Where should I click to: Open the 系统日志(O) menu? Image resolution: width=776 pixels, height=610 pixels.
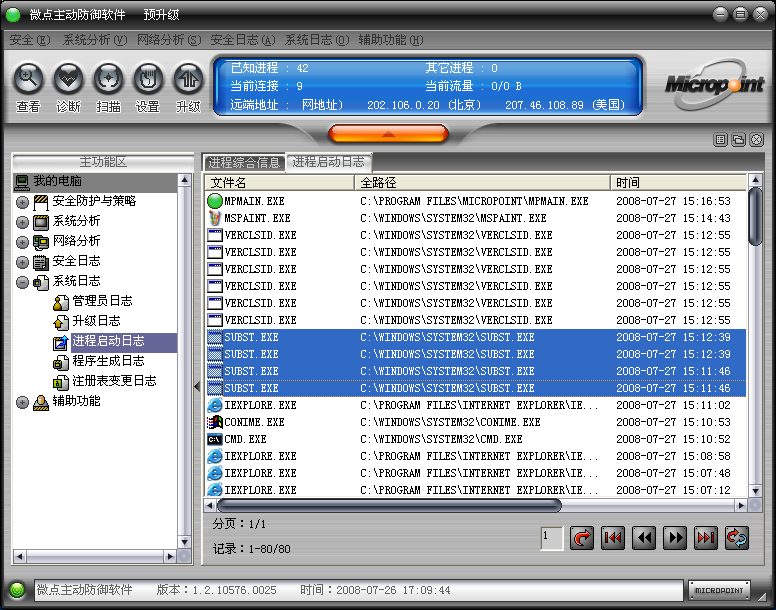coord(317,40)
